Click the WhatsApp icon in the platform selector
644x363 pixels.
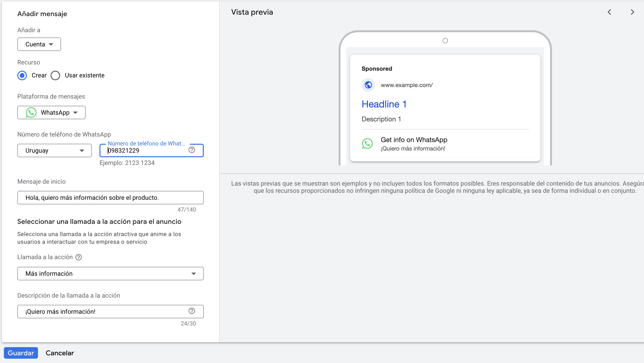tap(31, 112)
